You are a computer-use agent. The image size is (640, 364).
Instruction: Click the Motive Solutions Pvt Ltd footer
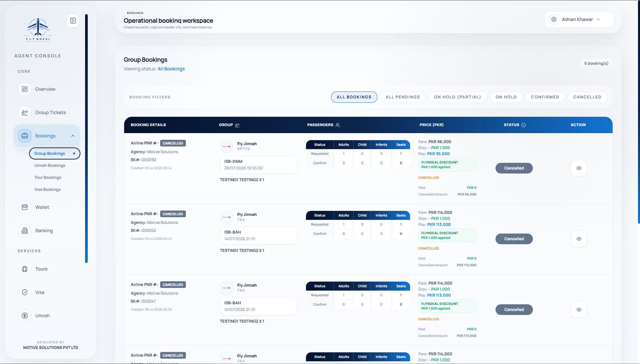point(51,348)
